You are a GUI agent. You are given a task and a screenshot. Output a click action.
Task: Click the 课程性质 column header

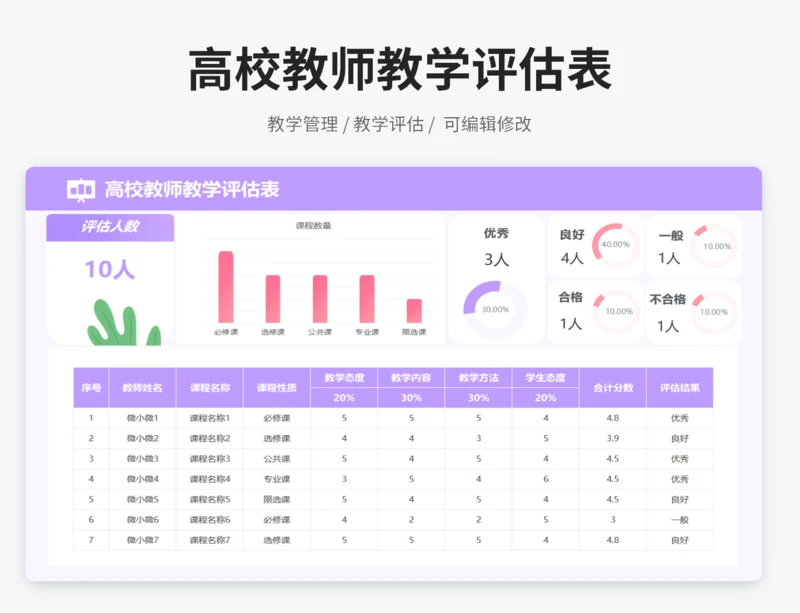(277, 387)
